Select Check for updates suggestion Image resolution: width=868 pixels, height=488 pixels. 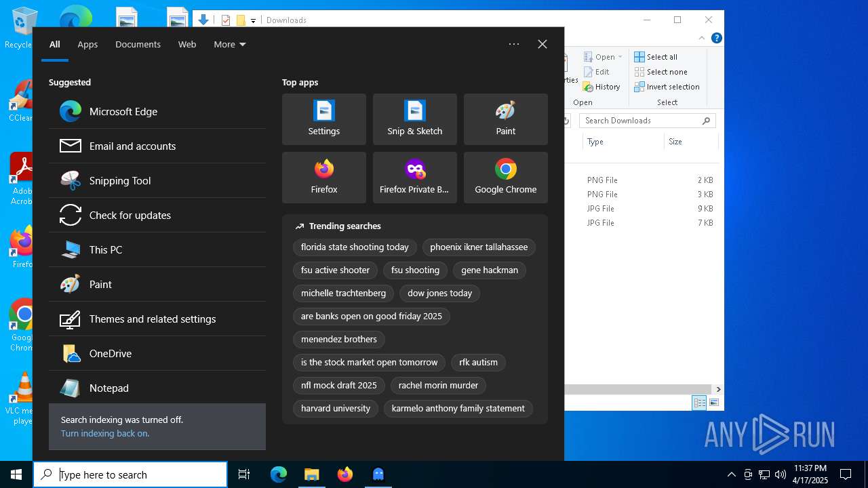tap(157, 215)
